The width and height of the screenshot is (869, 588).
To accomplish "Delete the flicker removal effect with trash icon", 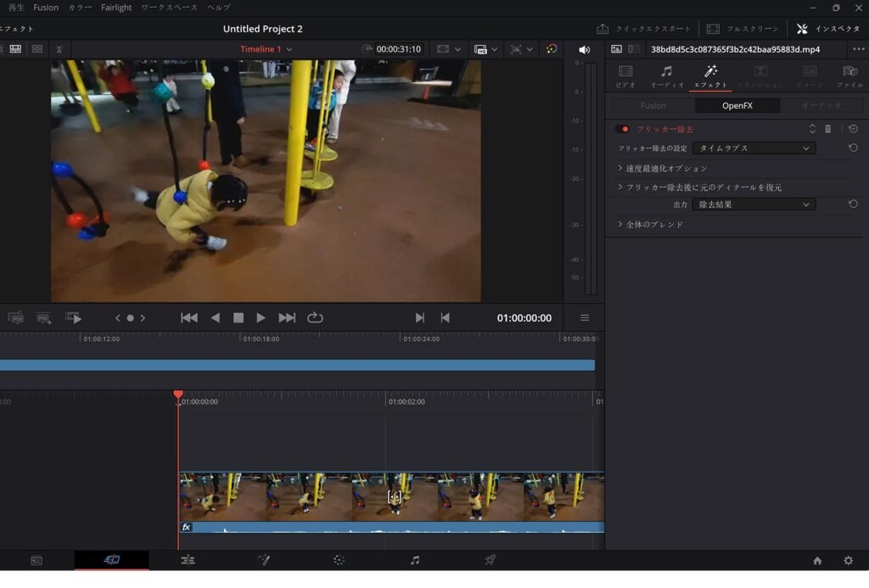I will point(828,129).
